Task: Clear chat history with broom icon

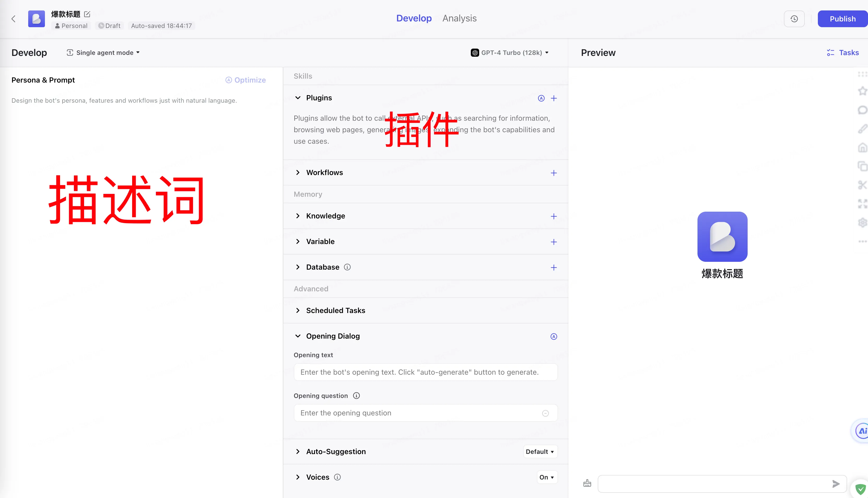Action: tap(587, 483)
